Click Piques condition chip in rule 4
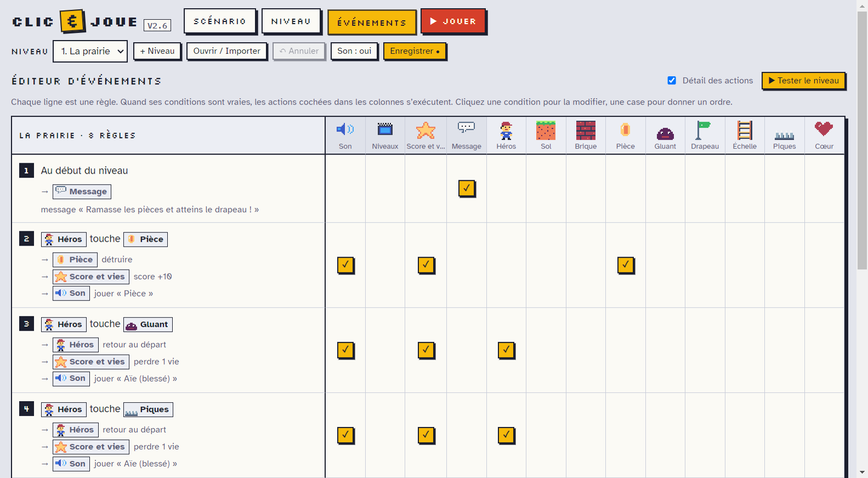This screenshot has height=478, width=868. pos(148,409)
